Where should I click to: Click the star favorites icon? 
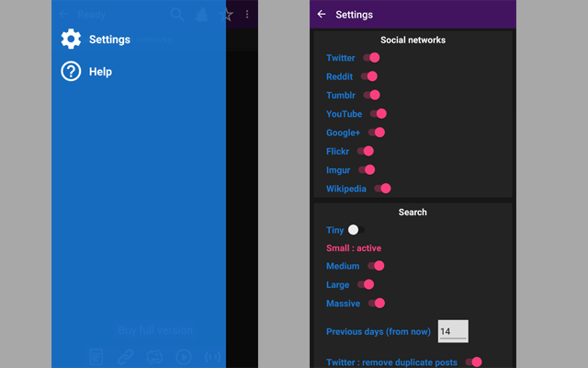[227, 15]
